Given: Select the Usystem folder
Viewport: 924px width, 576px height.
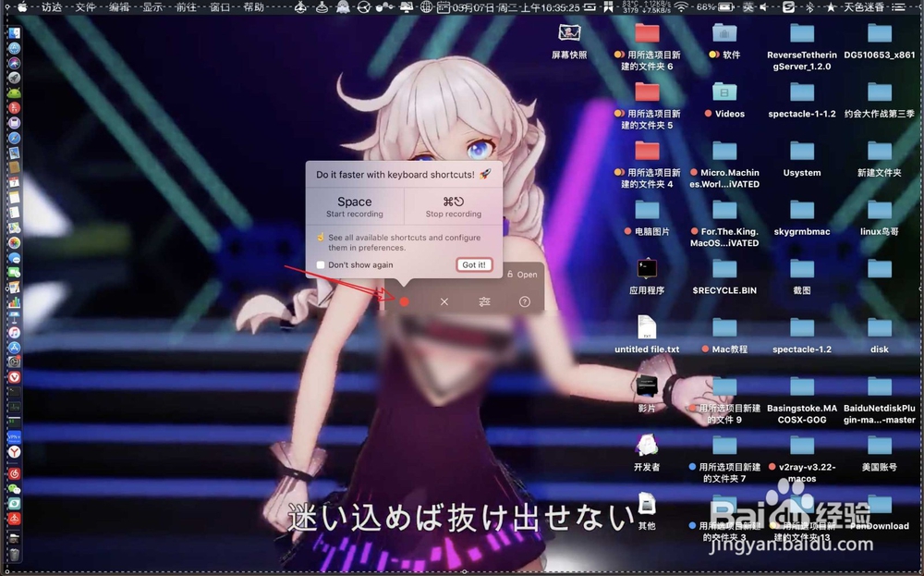Looking at the screenshot, I should [802, 152].
